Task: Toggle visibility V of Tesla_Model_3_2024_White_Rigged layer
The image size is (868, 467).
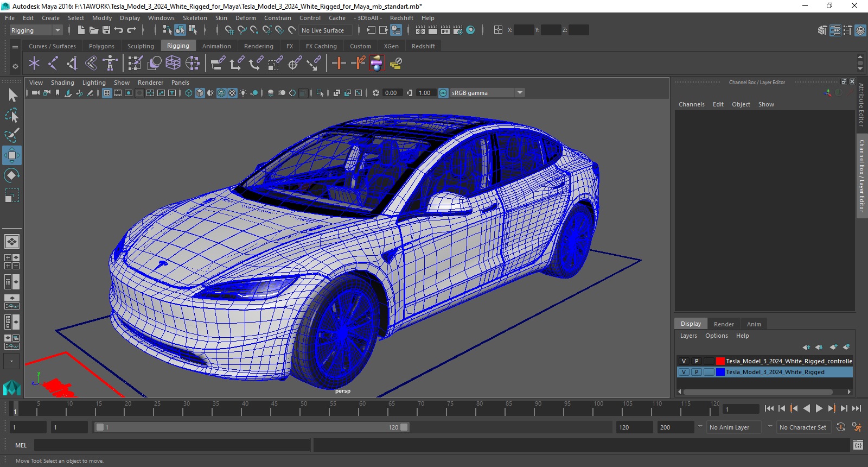Action: 684,372
